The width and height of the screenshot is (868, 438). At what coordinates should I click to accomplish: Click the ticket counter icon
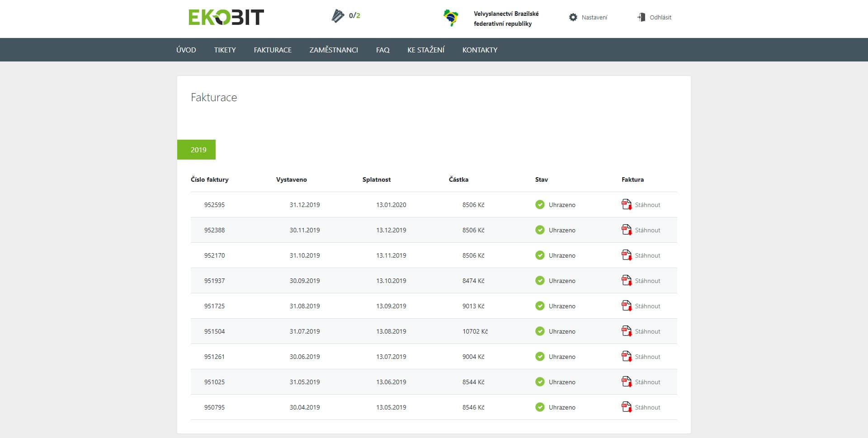coord(338,16)
